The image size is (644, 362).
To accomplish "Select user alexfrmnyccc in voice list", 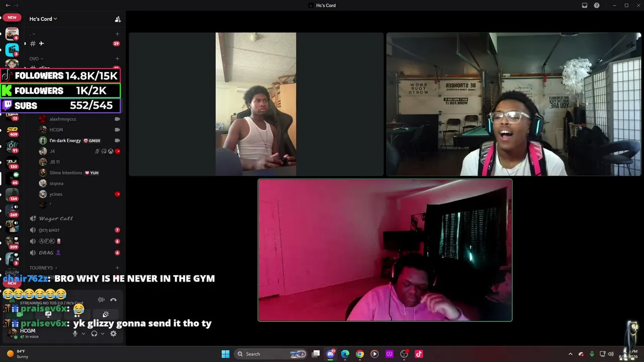I will coord(79,119).
